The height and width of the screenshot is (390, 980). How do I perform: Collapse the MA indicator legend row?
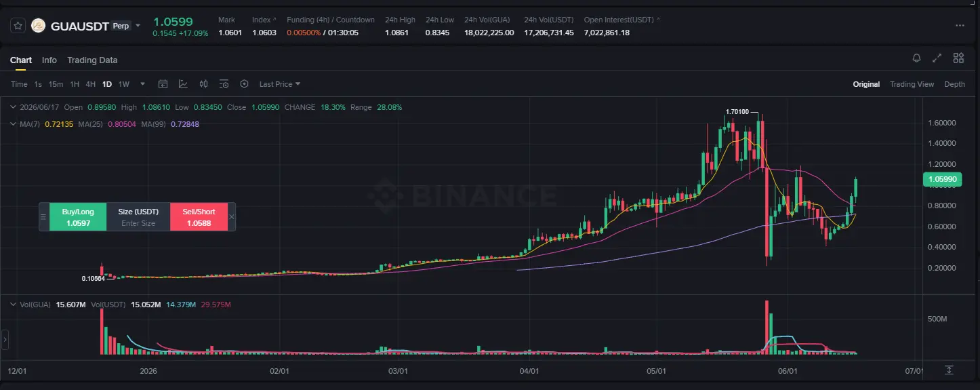pyautogui.click(x=14, y=124)
